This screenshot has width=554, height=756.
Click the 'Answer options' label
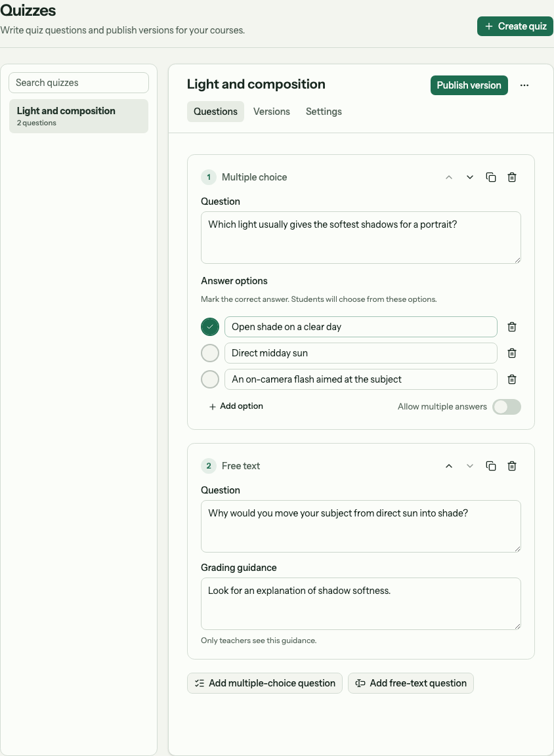point(234,281)
